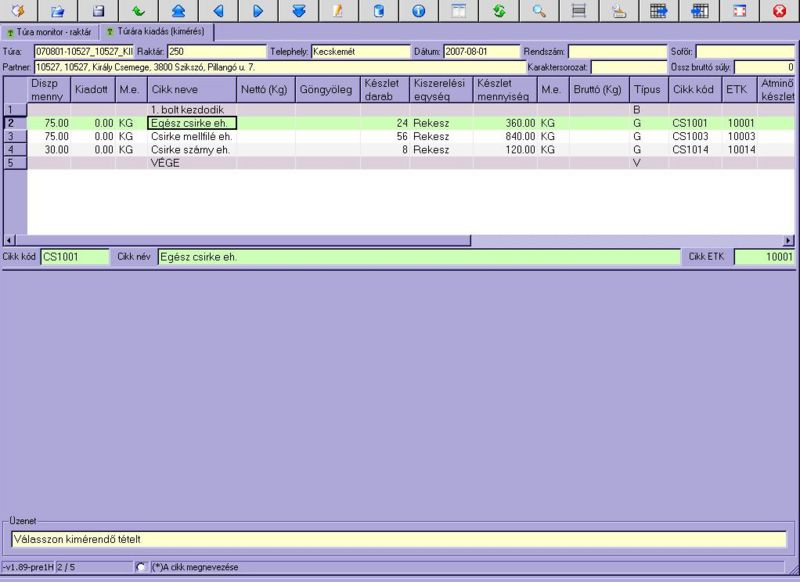800x582 pixels.
Task: Click the green refresh arrows icon
Action: coord(498,11)
